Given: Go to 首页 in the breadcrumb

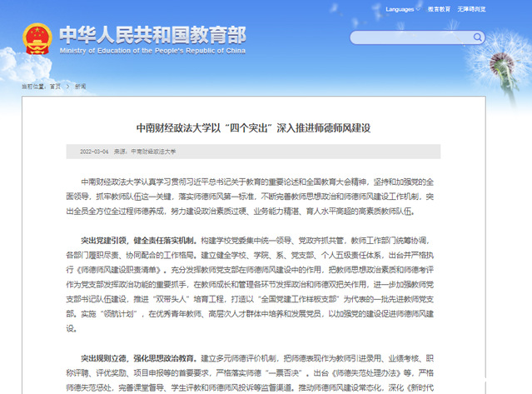Looking at the screenshot, I should 55,86.
